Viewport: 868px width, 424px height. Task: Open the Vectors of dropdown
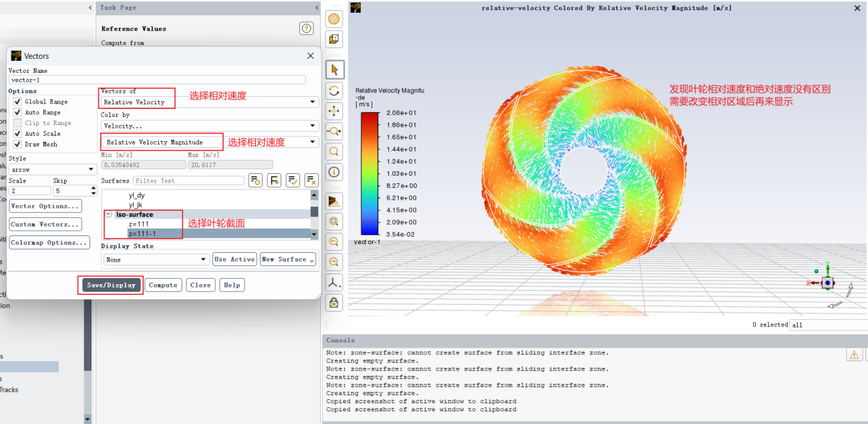[209, 102]
